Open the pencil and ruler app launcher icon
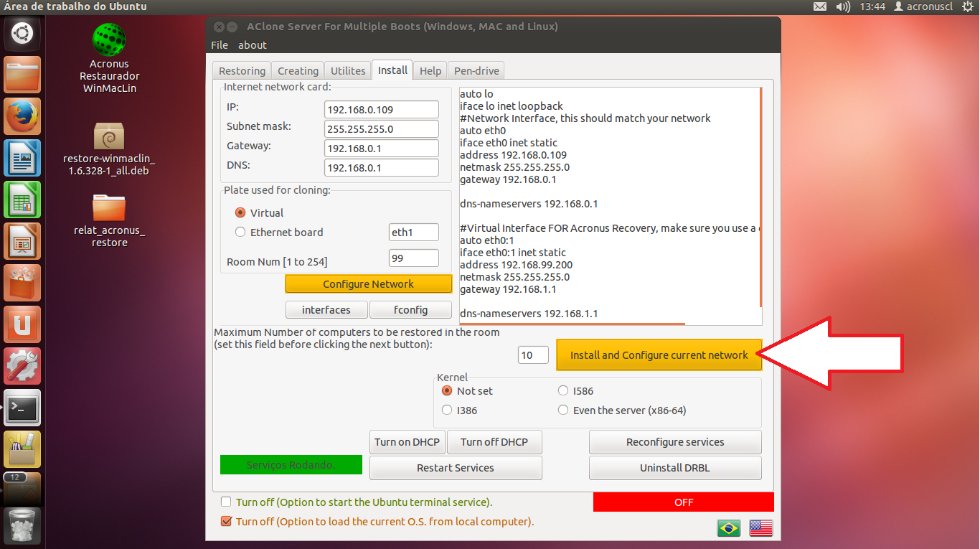This screenshot has height=549, width=980. point(22,449)
